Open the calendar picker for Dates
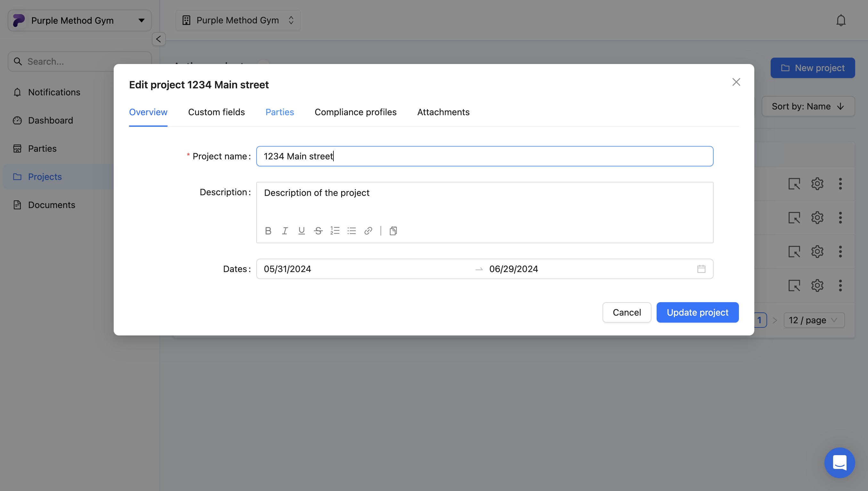 pyautogui.click(x=701, y=269)
